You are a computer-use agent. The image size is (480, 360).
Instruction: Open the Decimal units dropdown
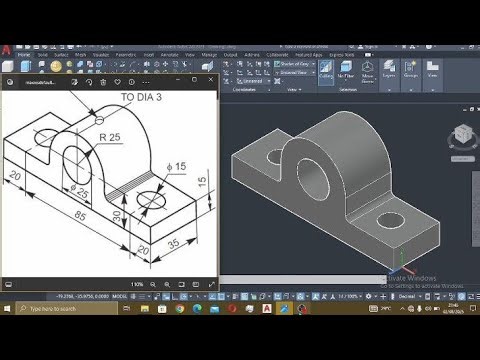(410, 296)
